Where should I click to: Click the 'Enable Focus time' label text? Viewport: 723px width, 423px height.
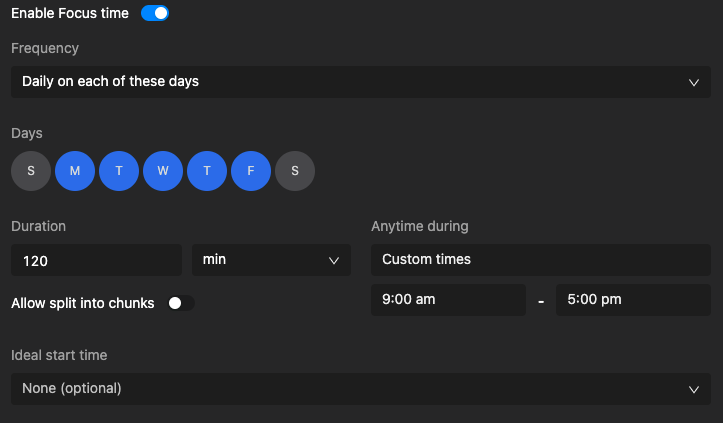70,13
